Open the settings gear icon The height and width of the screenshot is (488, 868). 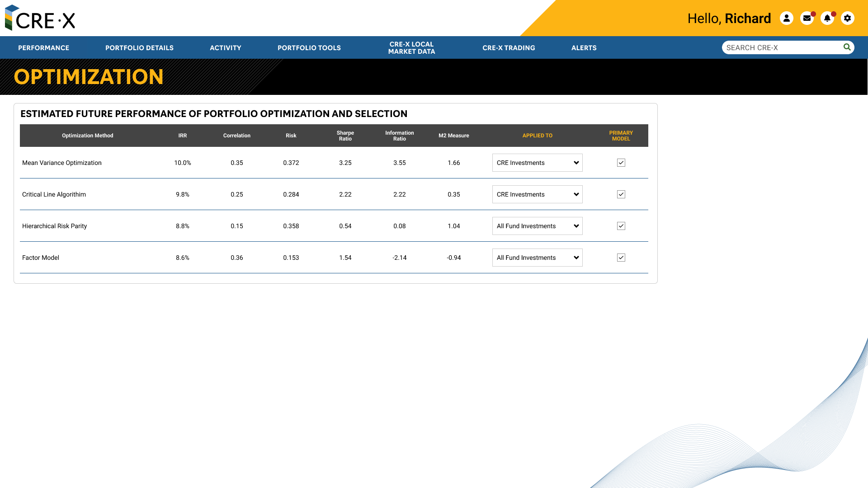pos(848,18)
